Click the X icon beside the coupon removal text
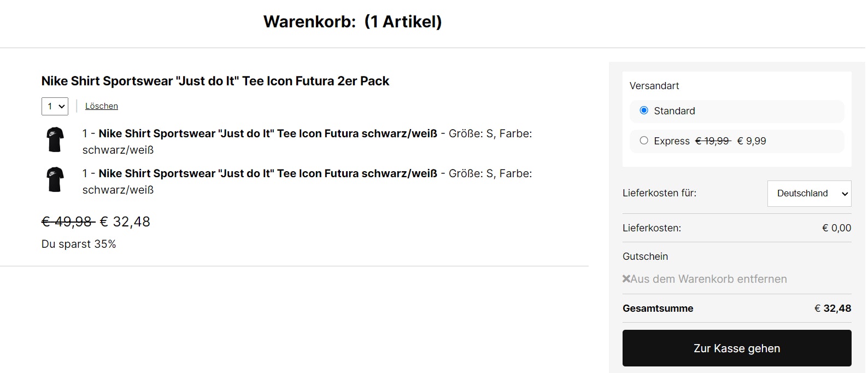868x373 pixels. coord(626,279)
